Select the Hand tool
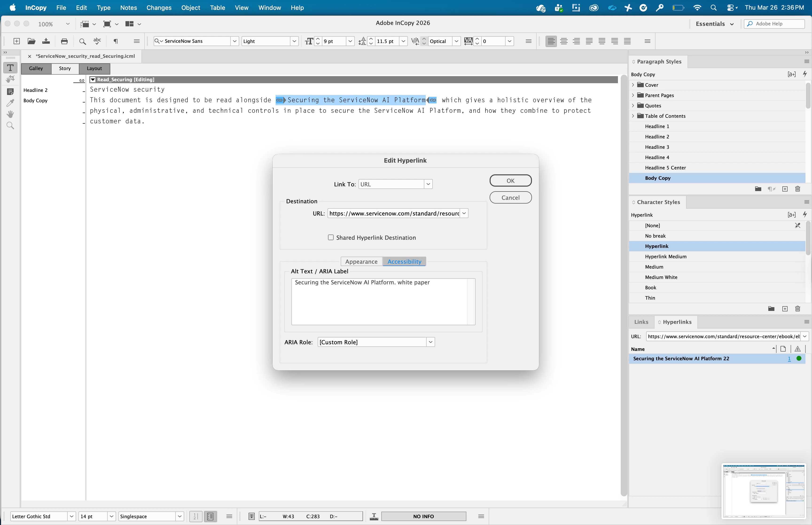This screenshot has width=812, height=525. (x=10, y=114)
